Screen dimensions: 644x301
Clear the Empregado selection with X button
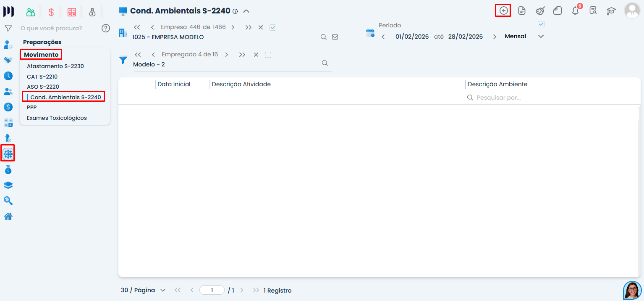click(256, 55)
